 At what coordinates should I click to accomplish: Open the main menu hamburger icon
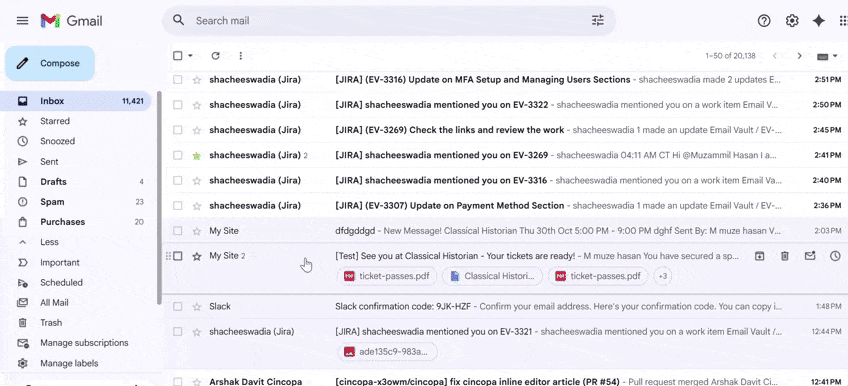[x=22, y=21]
